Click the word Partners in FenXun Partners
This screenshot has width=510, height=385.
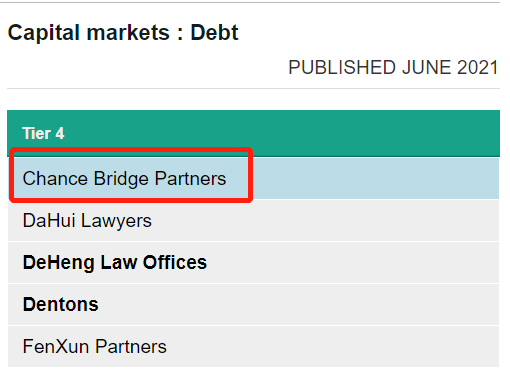(x=131, y=346)
